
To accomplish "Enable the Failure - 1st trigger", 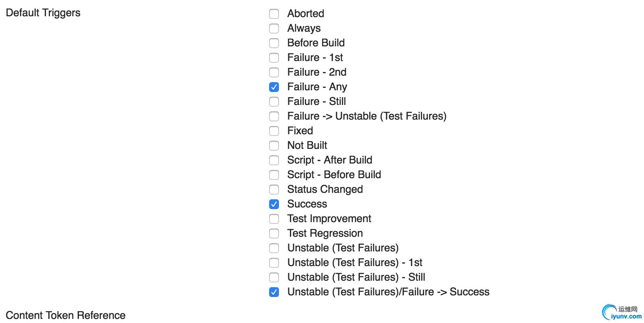I will [x=274, y=58].
